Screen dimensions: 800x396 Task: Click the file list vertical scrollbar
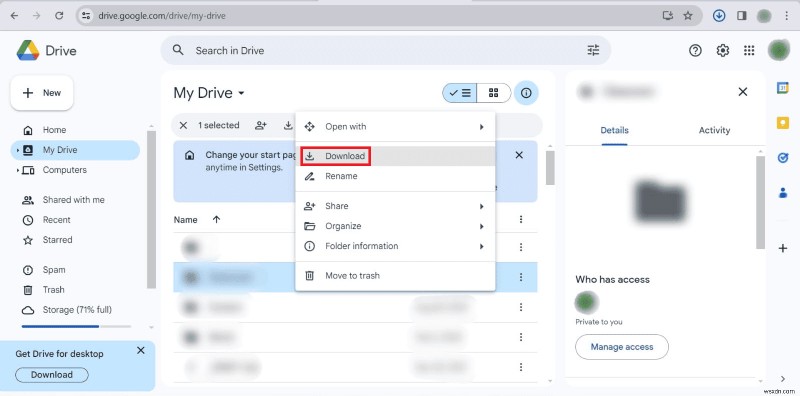point(550,168)
